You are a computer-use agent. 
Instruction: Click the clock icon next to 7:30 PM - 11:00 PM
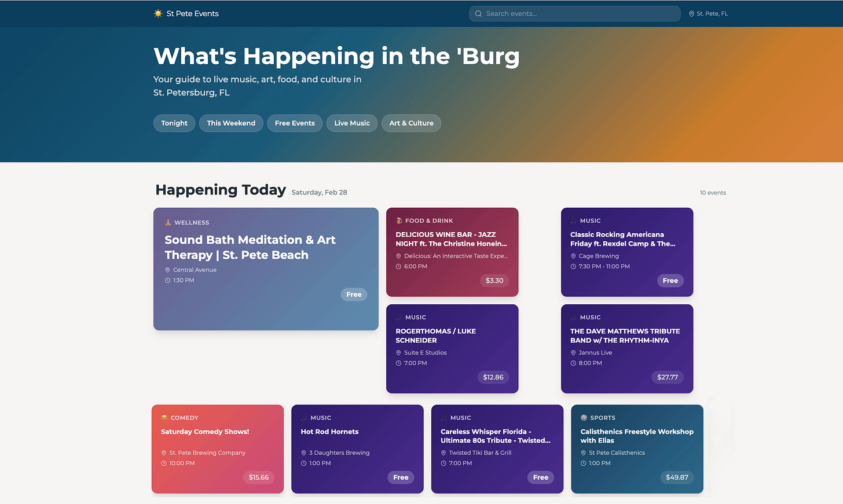click(x=573, y=267)
